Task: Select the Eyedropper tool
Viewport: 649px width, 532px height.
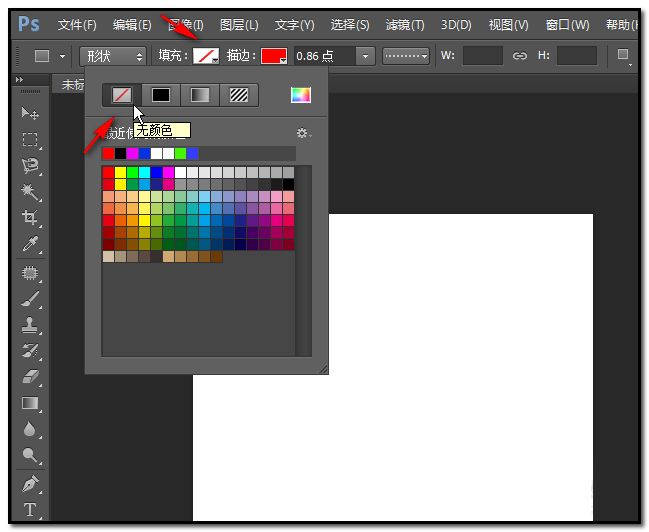Action: click(30, 244)
